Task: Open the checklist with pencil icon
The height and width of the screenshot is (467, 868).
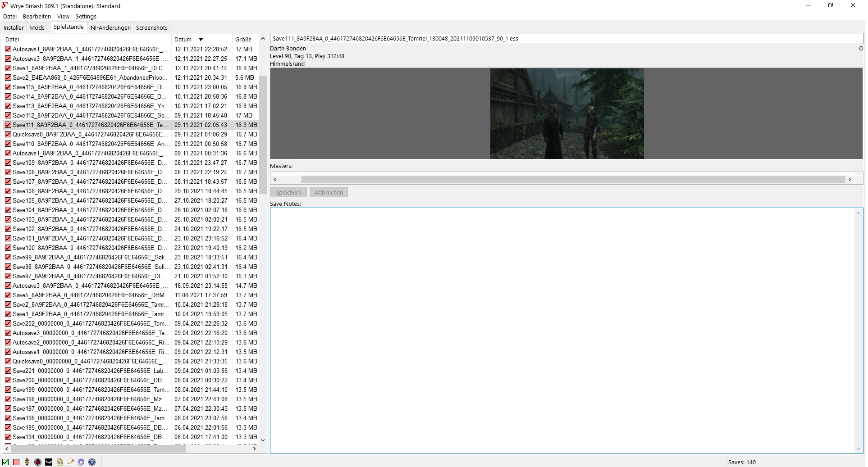Action: (x=70, y=462)
